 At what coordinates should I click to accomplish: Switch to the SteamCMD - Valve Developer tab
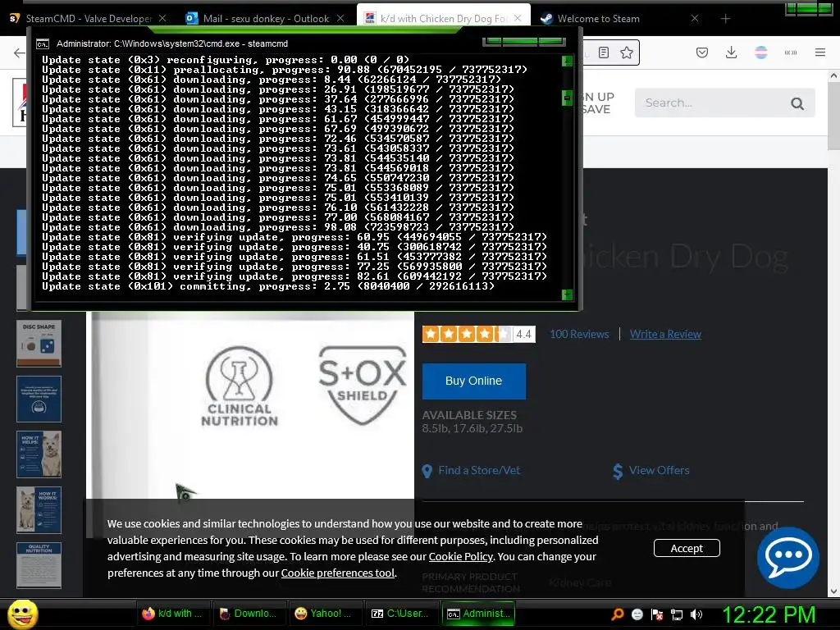pos(89,18)
